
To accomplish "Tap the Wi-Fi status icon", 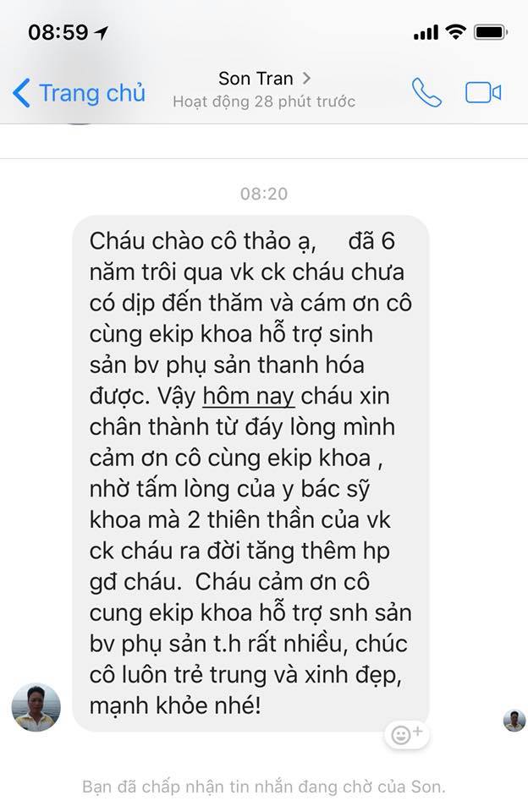I will [455, 32].
